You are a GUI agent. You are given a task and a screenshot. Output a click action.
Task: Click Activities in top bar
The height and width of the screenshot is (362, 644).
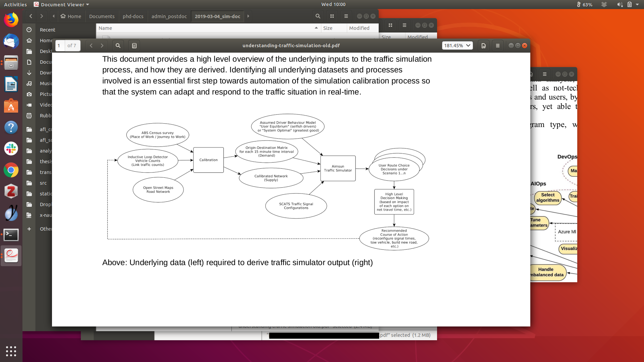pos(15,4)
